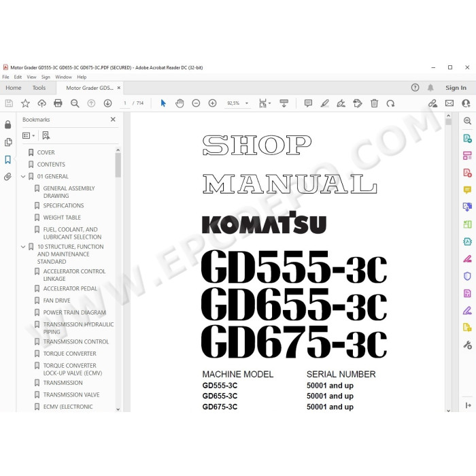This screenshot has height=476, width=476.
Task: Open the security lock panel icon
Action: point(8,124)
